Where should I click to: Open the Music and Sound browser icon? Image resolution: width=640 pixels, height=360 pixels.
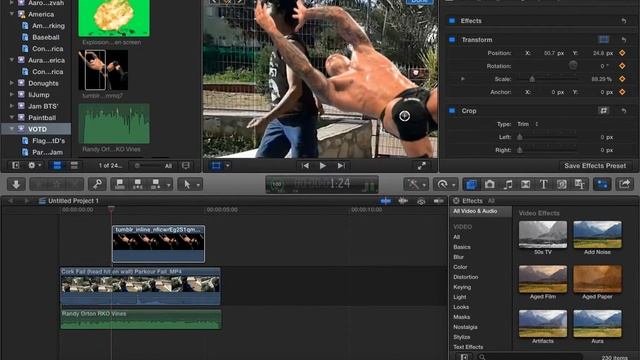pos(507,184)
